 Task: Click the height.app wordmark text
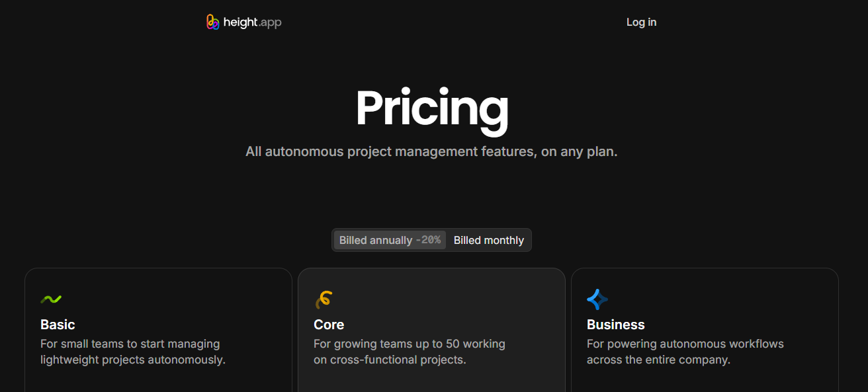[x=252, y=22]
